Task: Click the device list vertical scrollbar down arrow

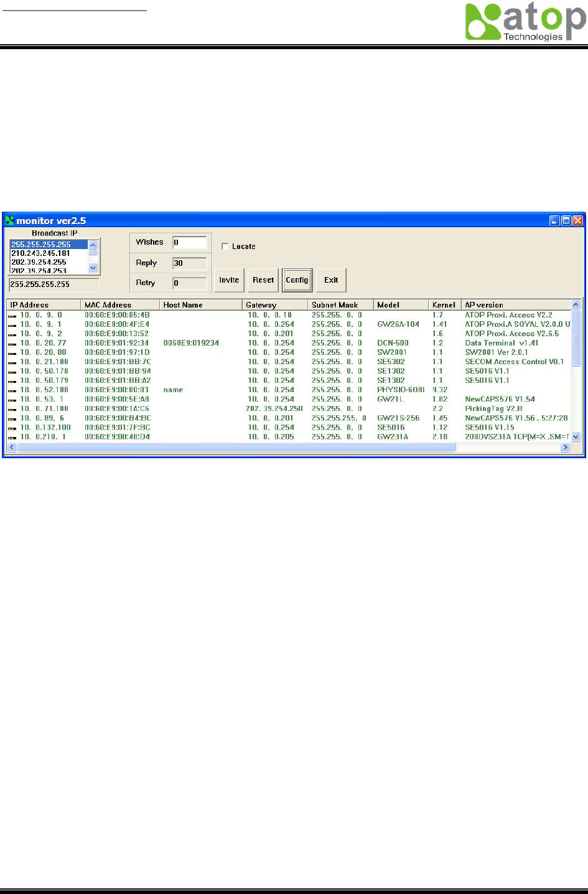Action: (x=576, y=437)
